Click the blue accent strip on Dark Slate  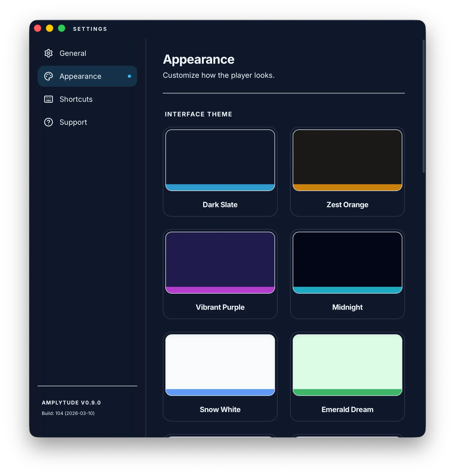pos(220,187)
